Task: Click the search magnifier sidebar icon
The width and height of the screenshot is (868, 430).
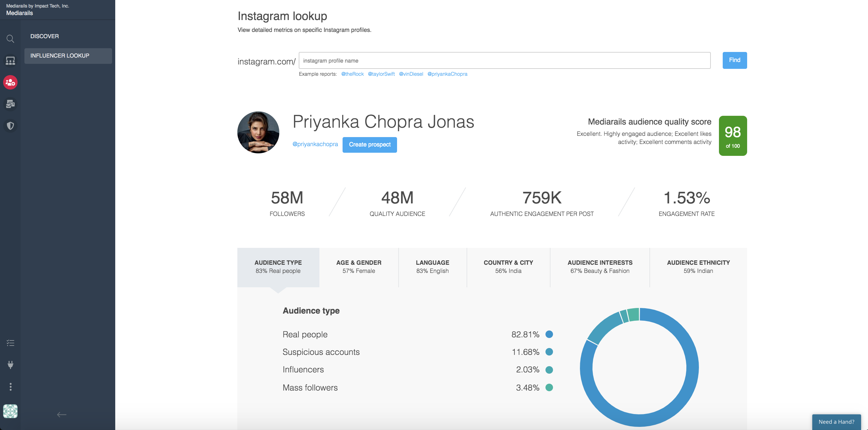Action: click(10, 39)
